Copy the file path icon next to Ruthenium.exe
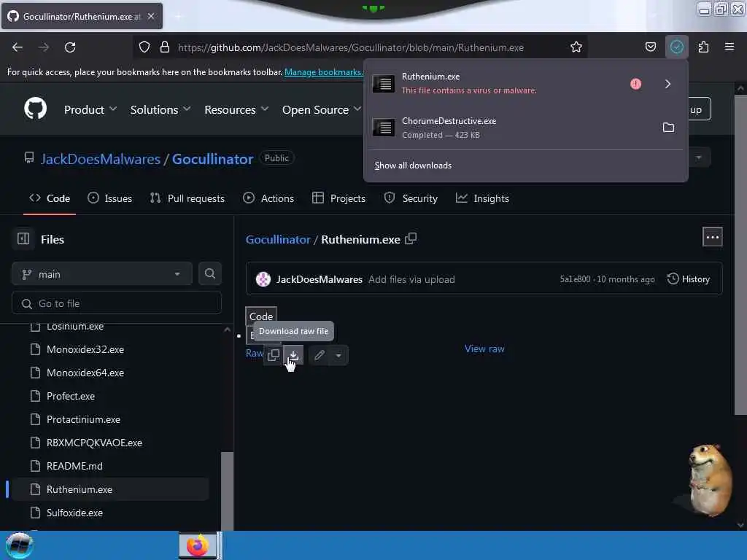Image resolution: width=747 pixels, height=560 pixels. tap(411, 239)
